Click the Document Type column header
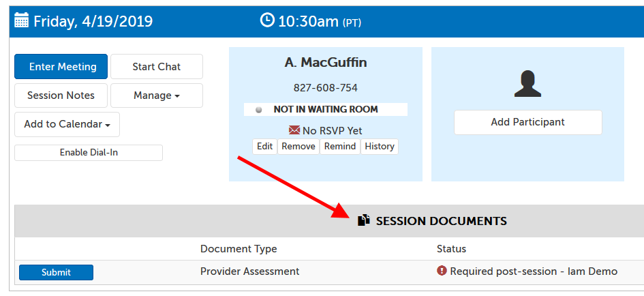Viewport: 644px width, 296px height. (x=239, y=249)
